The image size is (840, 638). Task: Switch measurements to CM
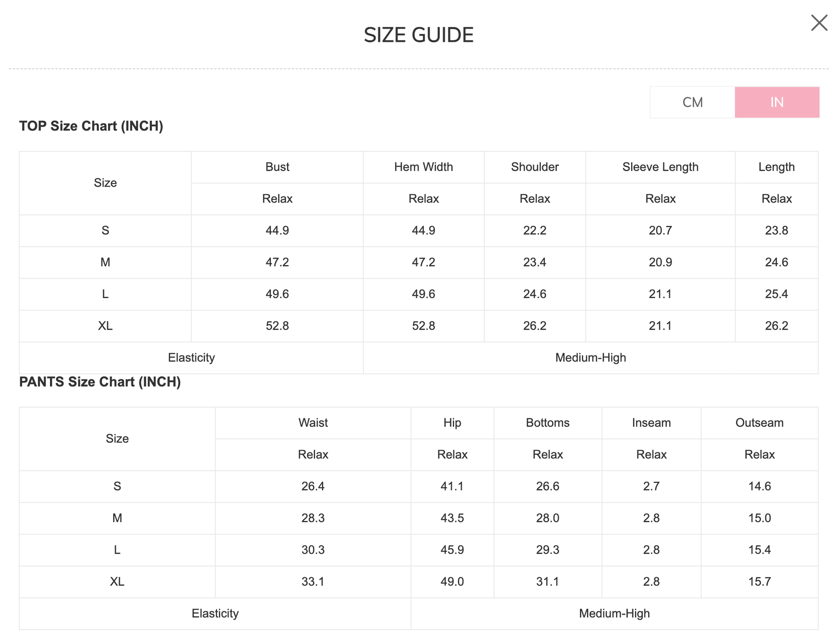(692, 102)
